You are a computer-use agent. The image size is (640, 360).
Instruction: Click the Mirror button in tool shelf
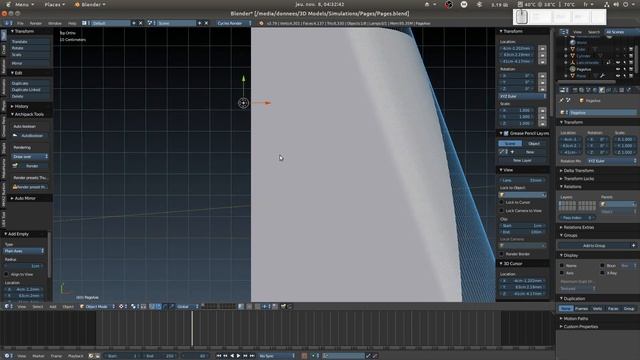[30, 63]
